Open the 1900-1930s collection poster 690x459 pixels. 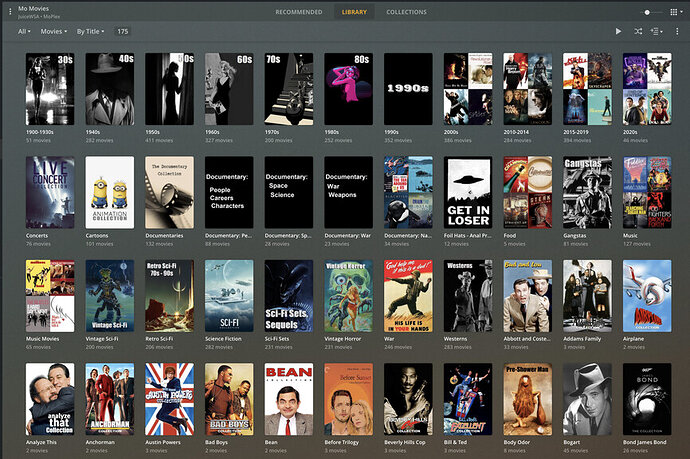(x=50, y=89)
